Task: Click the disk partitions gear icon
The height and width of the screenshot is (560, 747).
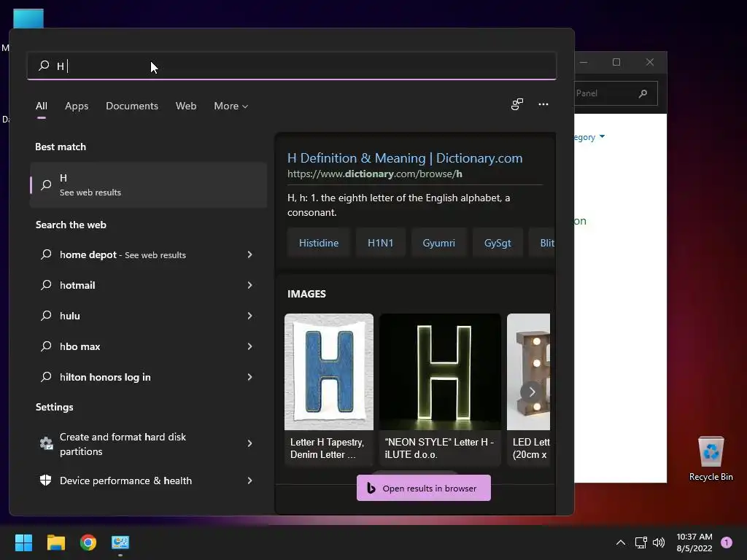Action: point(46,443)
